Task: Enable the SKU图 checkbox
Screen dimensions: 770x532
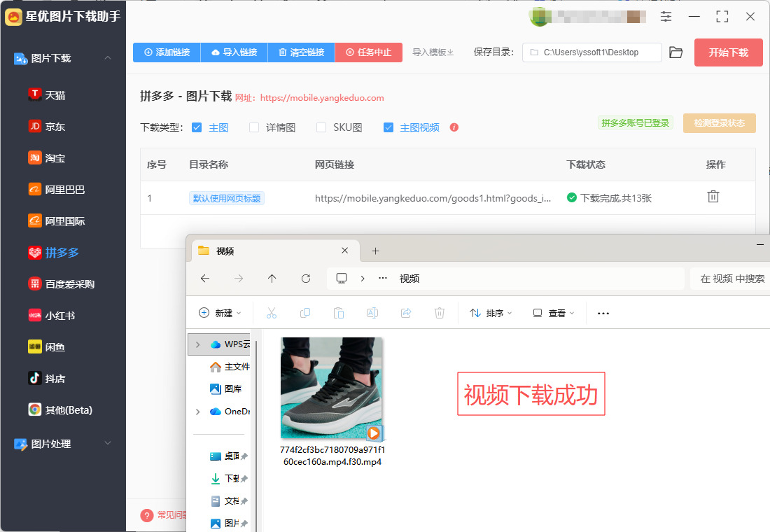Action: (321, 127)
